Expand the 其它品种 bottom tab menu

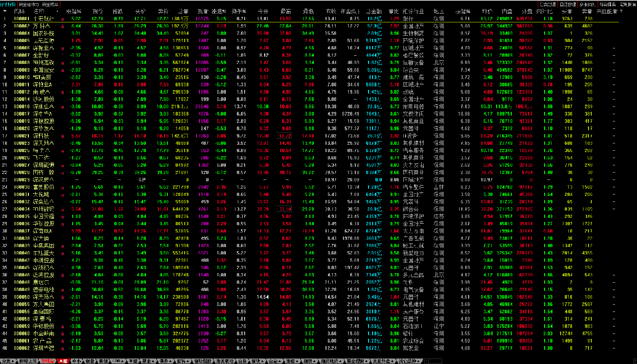tap(418, 361)
